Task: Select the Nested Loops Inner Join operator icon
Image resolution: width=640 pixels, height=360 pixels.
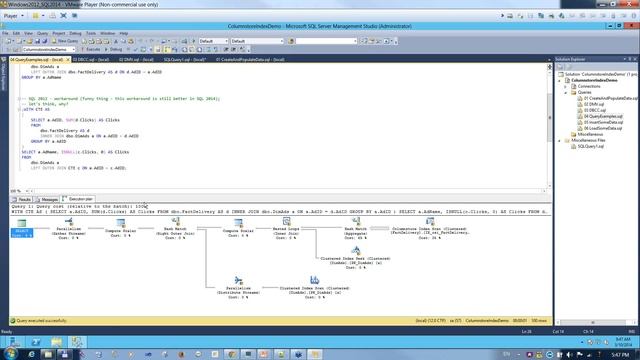Action: [x=287, y=221]
